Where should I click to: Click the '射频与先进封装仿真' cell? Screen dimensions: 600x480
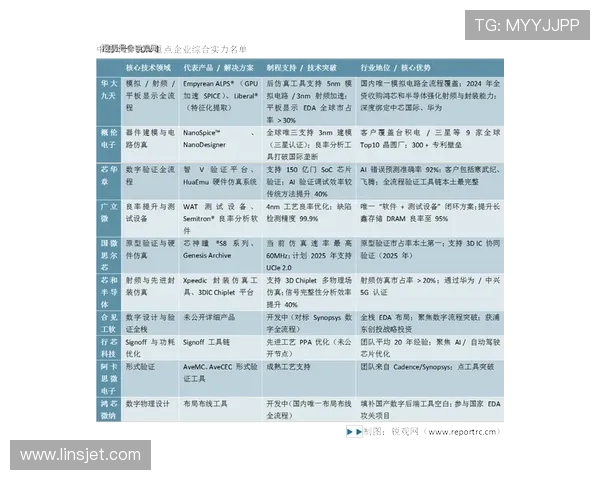pyautogui.click(x=150, y=292)
